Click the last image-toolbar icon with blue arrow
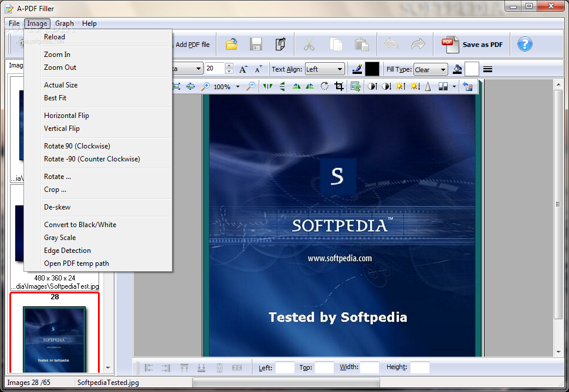This screenshot has height=392, width=569. [468, 86]
